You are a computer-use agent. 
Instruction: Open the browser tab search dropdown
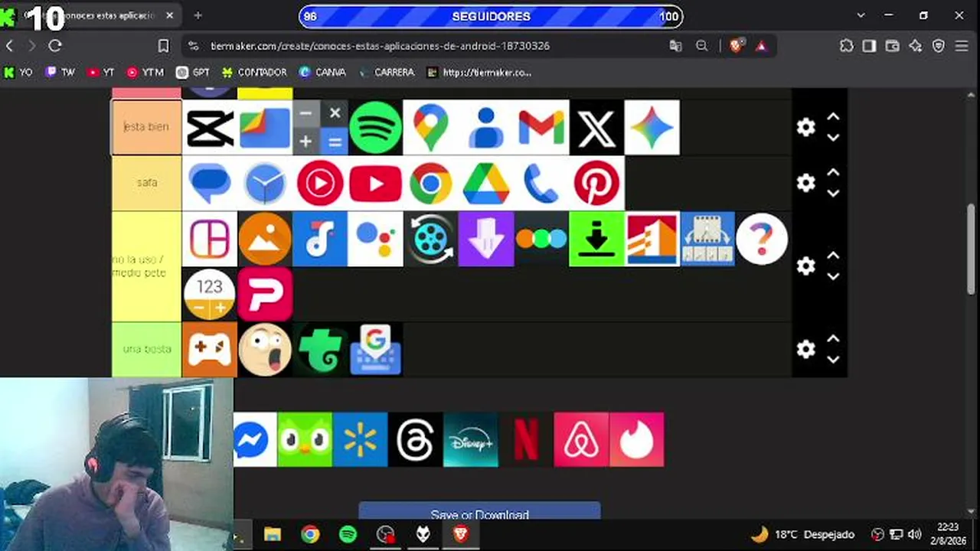coord(861,15)
